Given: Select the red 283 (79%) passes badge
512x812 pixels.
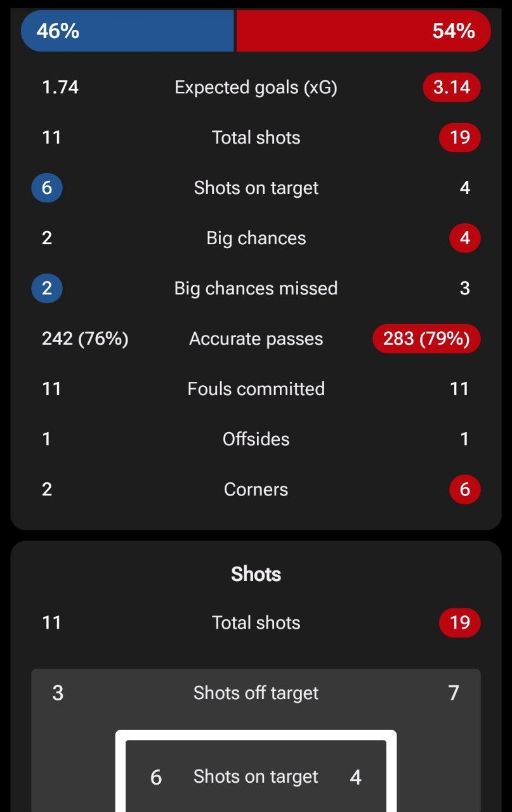Looking at the screenshot, I should 426,339.
